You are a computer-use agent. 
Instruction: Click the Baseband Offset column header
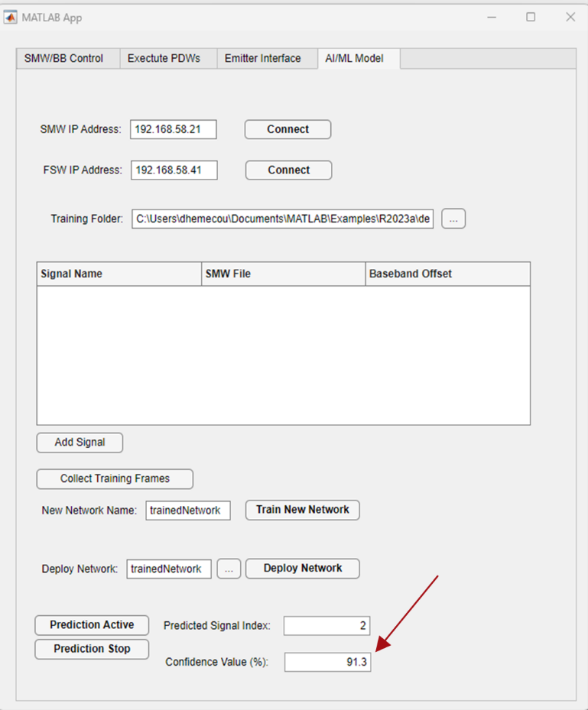(447, 274)
